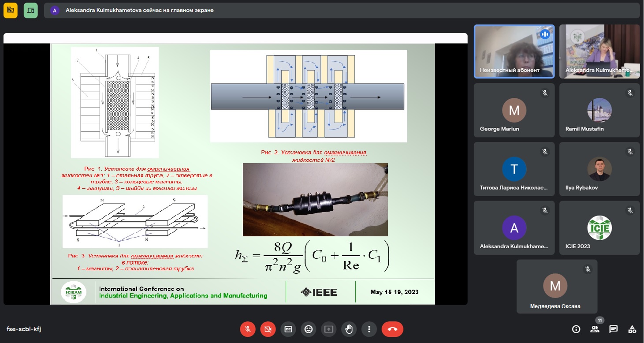Click the shared presentation slide
The width and height of the screenshot is (644, 343).
[x=242, y=174]
